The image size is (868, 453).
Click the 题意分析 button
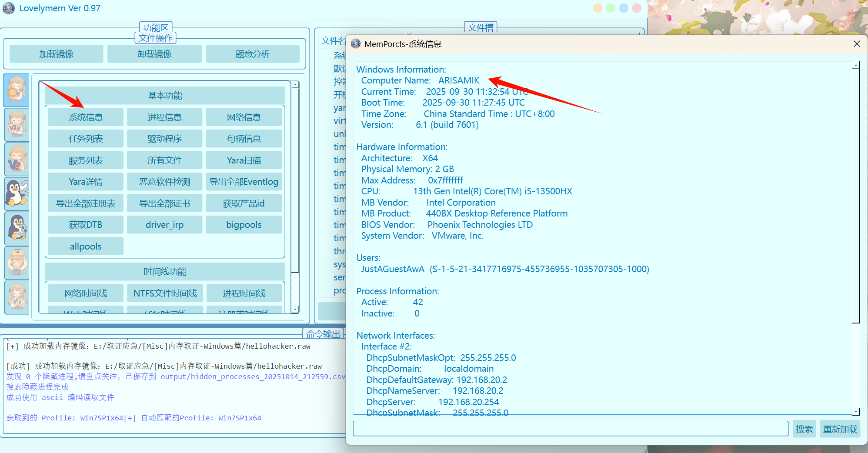tap(252, 54)
